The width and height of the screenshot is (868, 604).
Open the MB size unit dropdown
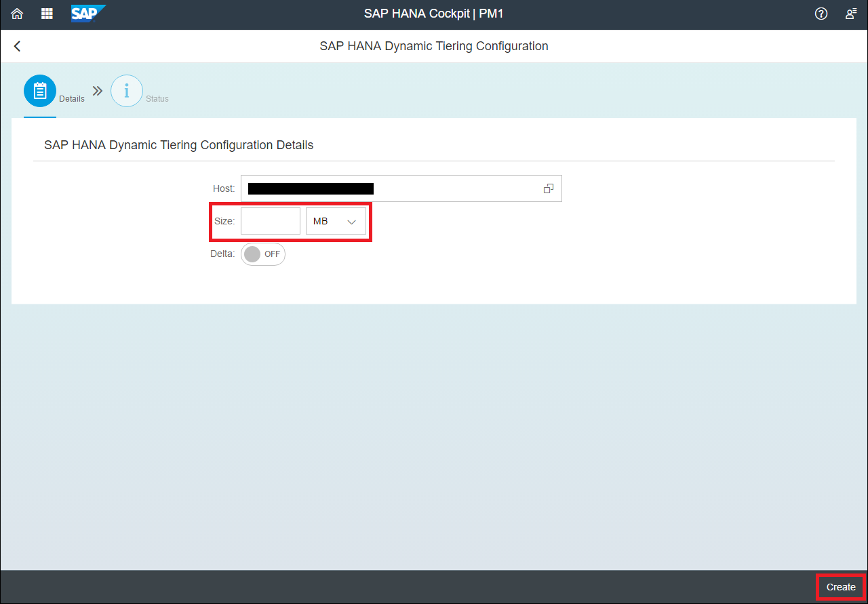click(336, 221)
